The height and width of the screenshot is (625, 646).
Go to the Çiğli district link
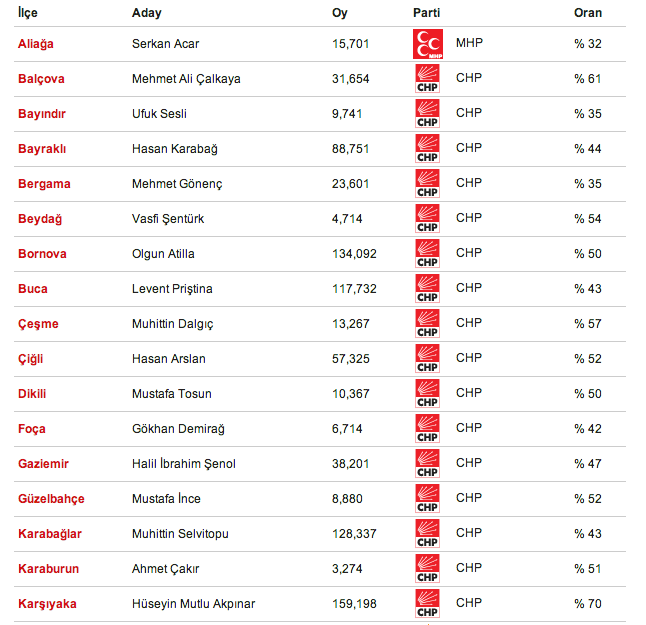point(31,359)
